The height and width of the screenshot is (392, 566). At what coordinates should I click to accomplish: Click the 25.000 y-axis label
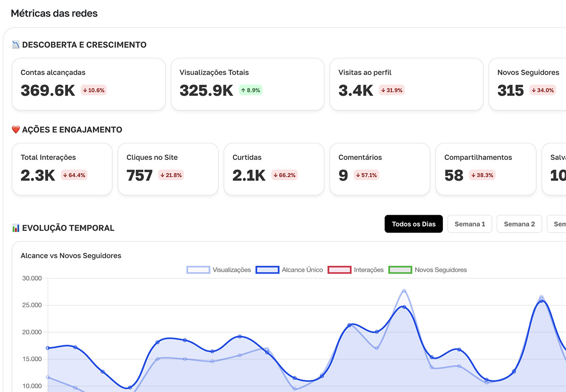(32, 305)
